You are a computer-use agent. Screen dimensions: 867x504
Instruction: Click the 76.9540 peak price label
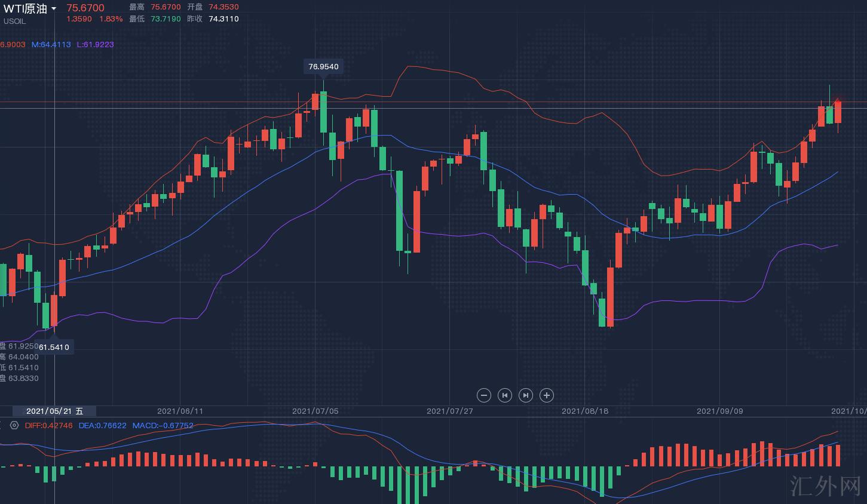323,66
